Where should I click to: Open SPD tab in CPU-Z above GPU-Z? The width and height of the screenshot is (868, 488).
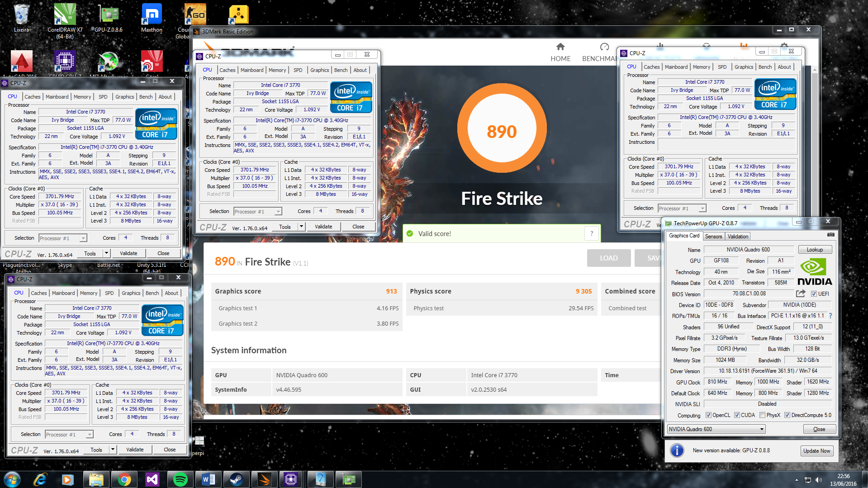722,67
